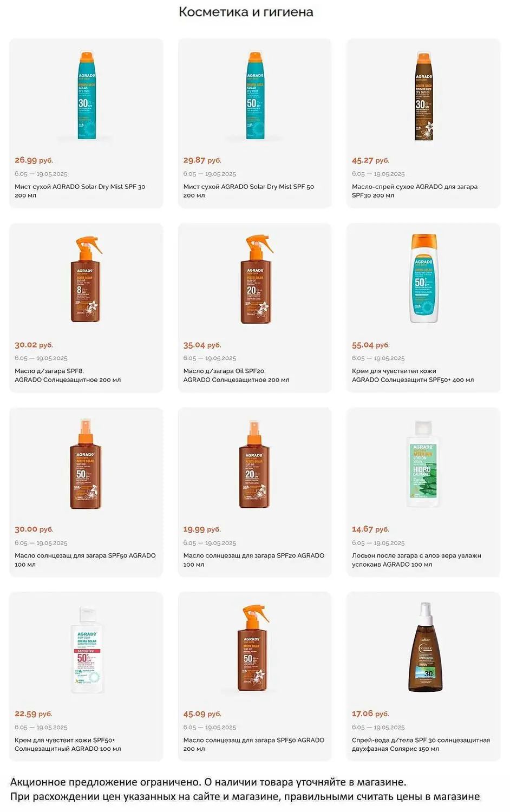Select the sensitive SPF50+ 100 мл cream image
The width and height of the screenshot is (510, 812).
[x=86, y=650]
